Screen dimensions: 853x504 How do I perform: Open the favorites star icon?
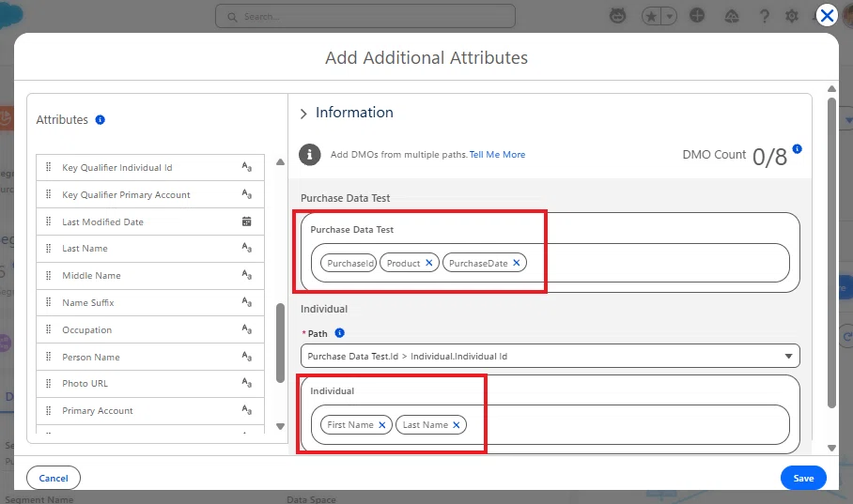tap(651, 16)
